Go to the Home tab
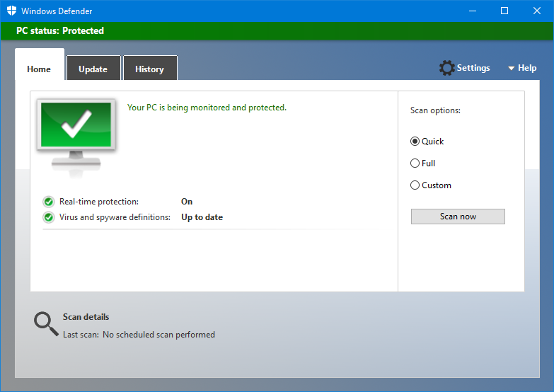Screen dimensions: 554x392 pos(39,69)
